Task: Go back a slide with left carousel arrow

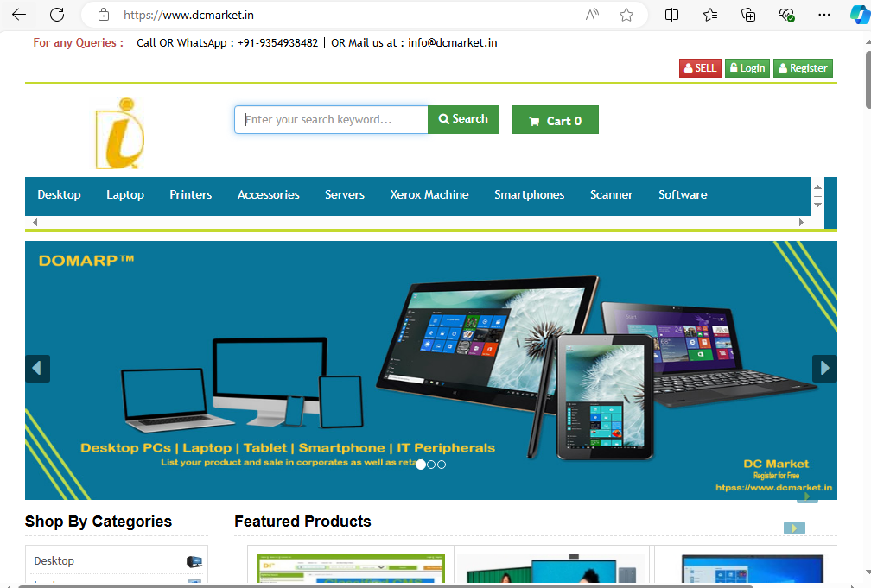Action: click(x=37, y=368)
